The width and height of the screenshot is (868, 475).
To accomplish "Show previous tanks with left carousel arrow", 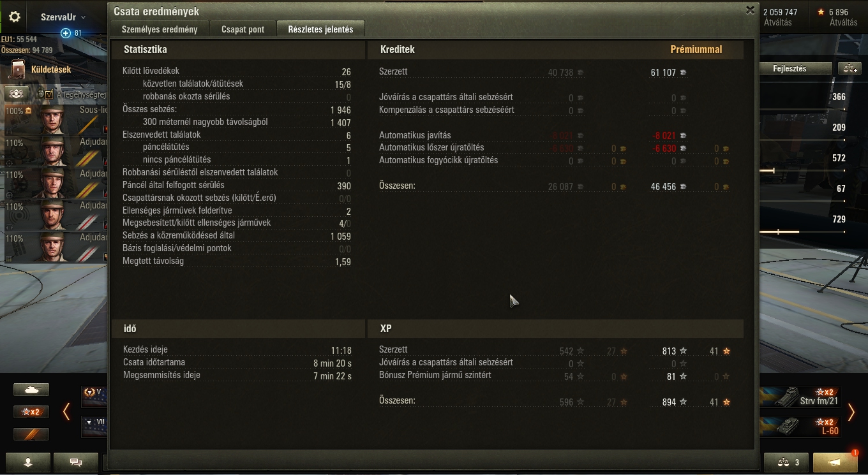I will [66, 412].
